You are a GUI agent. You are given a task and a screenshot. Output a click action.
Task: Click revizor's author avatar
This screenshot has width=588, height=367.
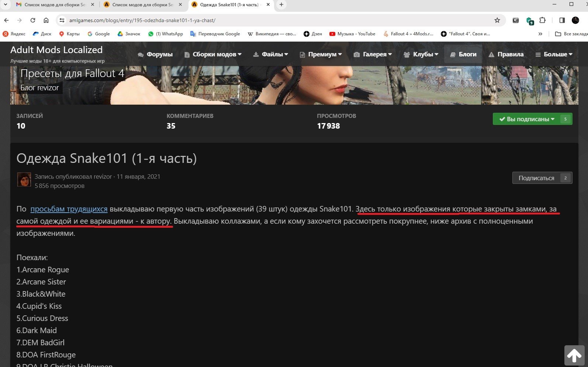click(24, 180)
